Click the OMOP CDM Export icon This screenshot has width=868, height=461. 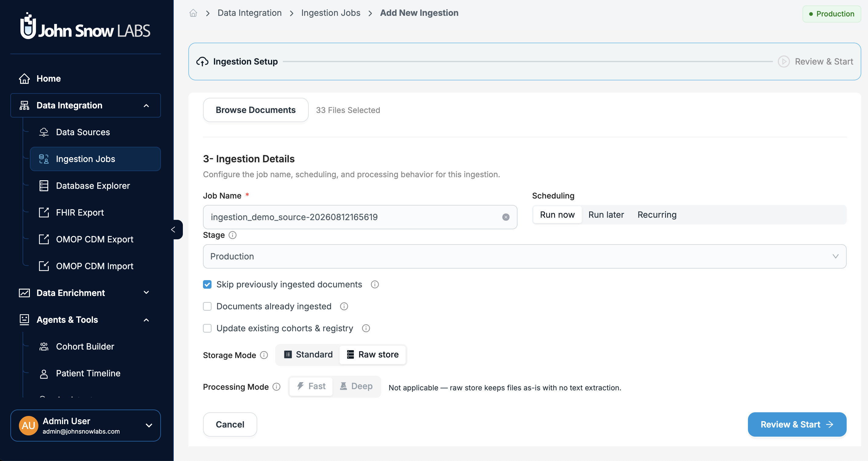click(x=44, y=239)
